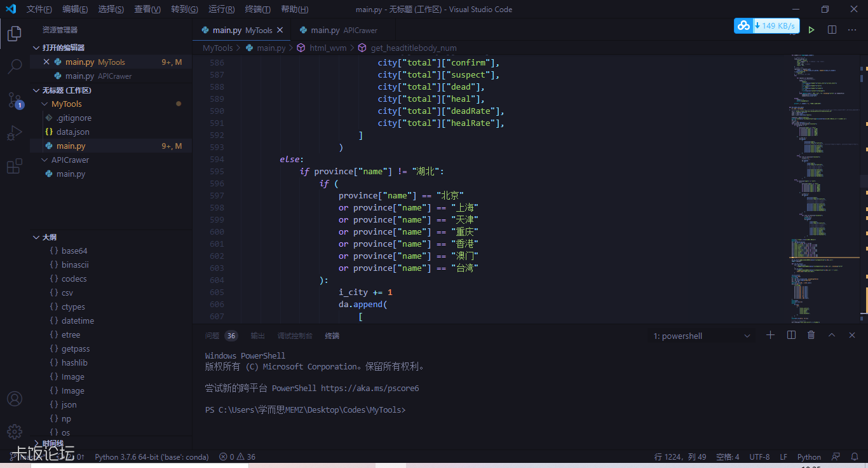Open the 运行(R) menu
868x468 pixels.
(x=221, y=9)
